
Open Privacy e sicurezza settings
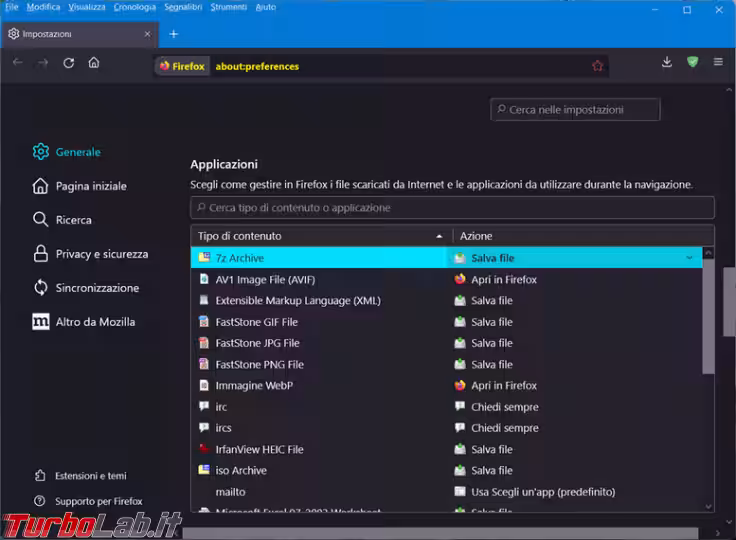90,254
